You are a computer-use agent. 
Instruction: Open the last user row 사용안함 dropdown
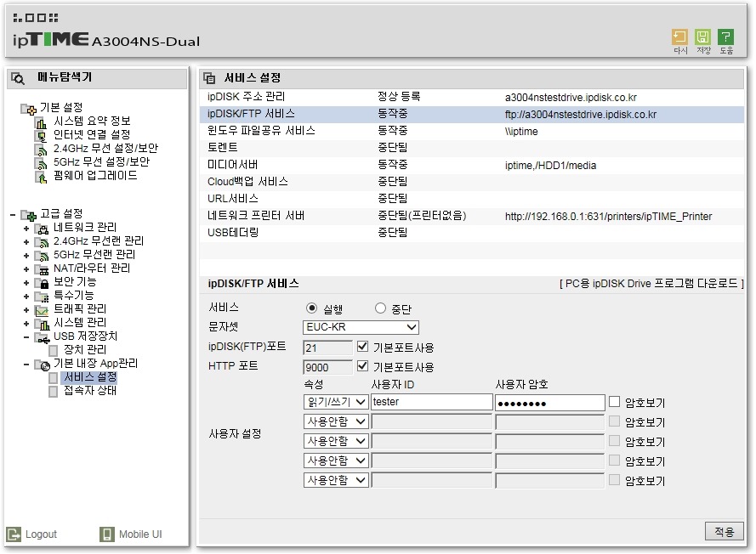click(336, 480)
